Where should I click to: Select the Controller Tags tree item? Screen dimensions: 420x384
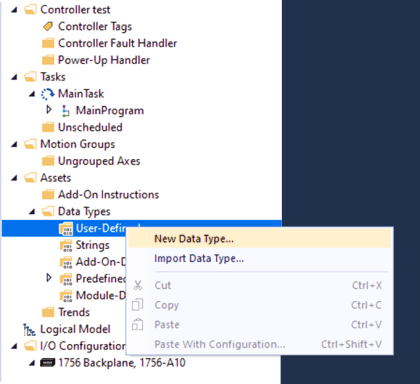tap(95, 26)
